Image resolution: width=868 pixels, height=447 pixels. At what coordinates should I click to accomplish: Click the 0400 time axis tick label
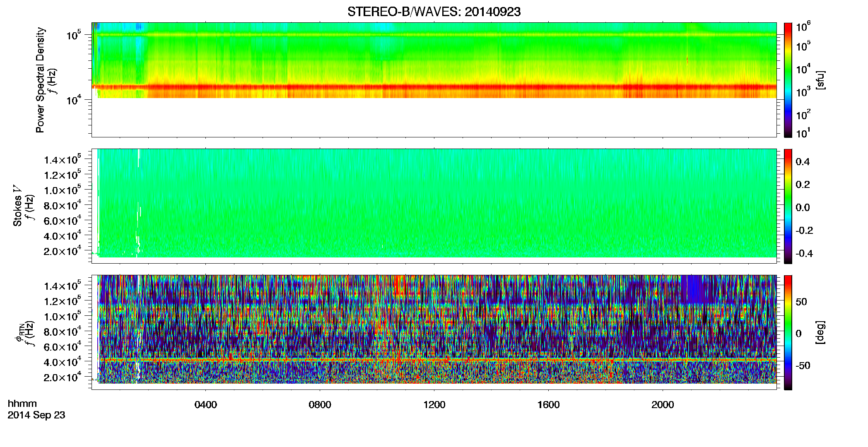pos(205,405)
